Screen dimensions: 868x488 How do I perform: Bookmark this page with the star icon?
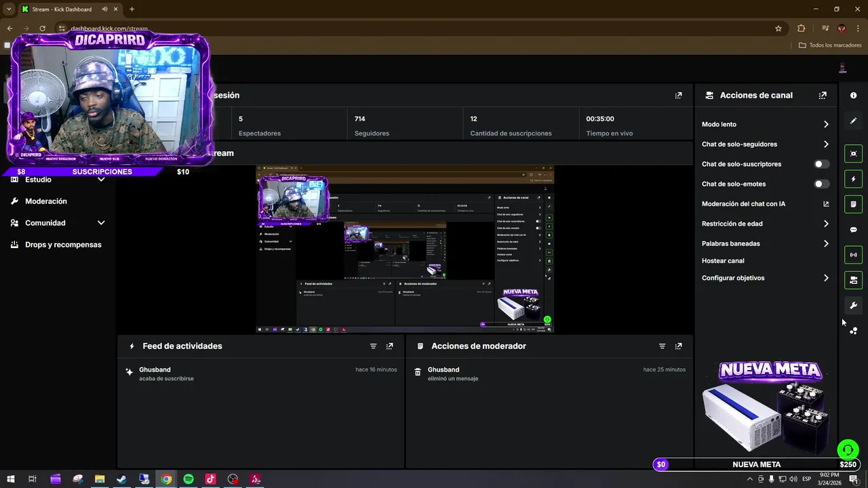click(x=778, y=28)
